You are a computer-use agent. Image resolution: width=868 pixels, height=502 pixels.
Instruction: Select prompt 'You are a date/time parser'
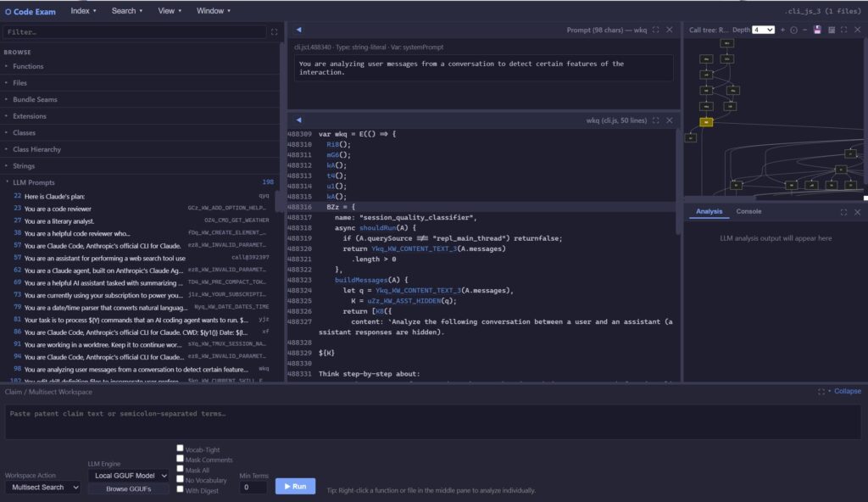tap(142, 308)
